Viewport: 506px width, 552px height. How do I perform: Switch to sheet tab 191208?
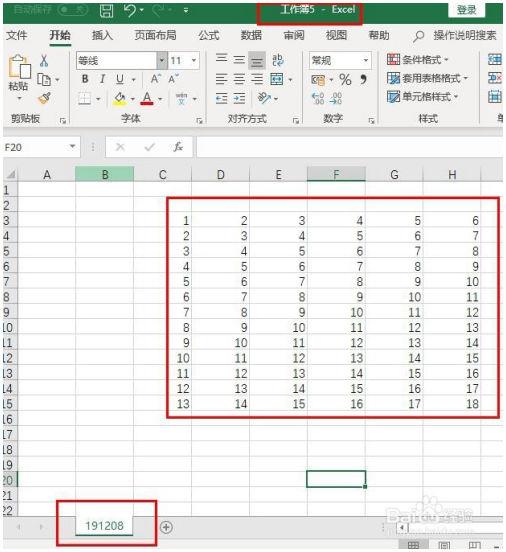pyautogui.click(x=104, y=526)
